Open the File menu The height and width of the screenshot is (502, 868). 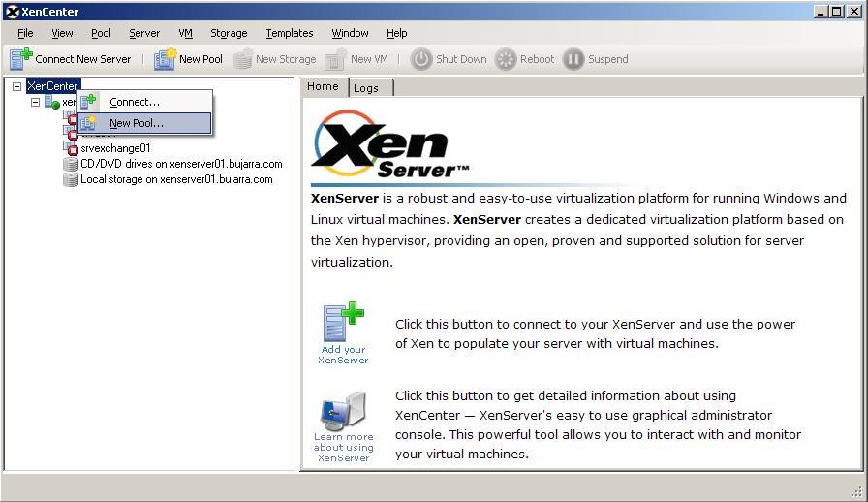[x=25, y=33]
